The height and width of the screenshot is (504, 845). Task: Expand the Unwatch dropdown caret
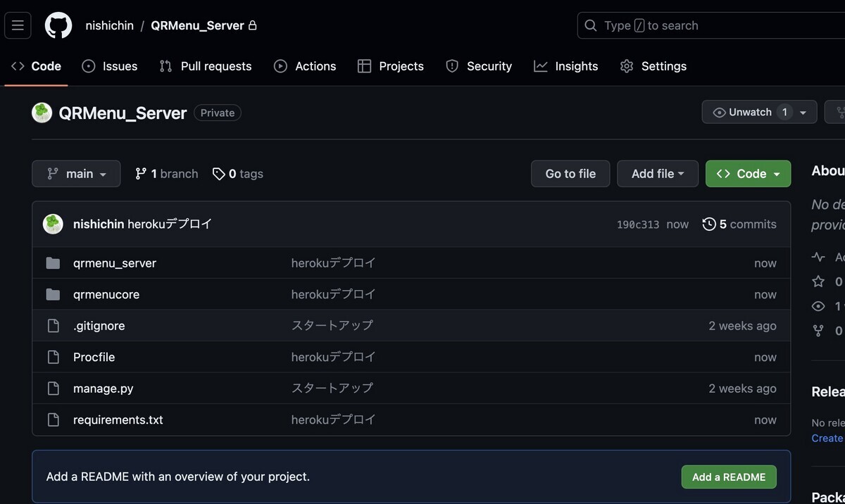(x=803, y=113)
